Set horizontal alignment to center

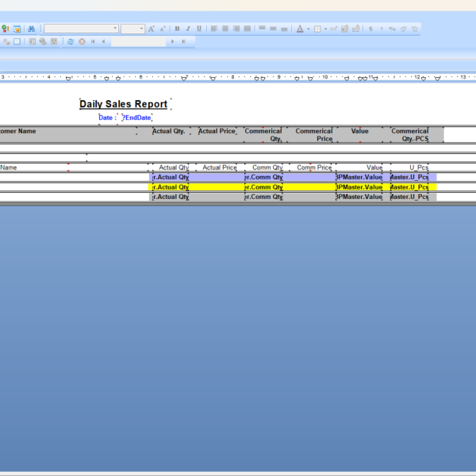point(225,29)
